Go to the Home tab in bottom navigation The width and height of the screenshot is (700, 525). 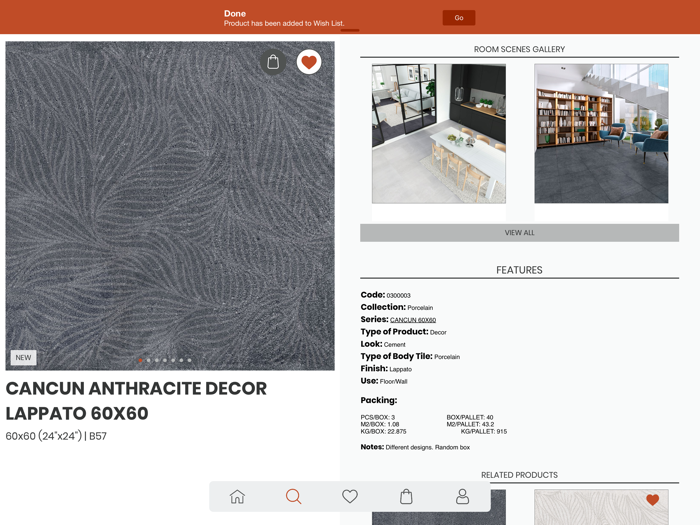pos(237,496)
